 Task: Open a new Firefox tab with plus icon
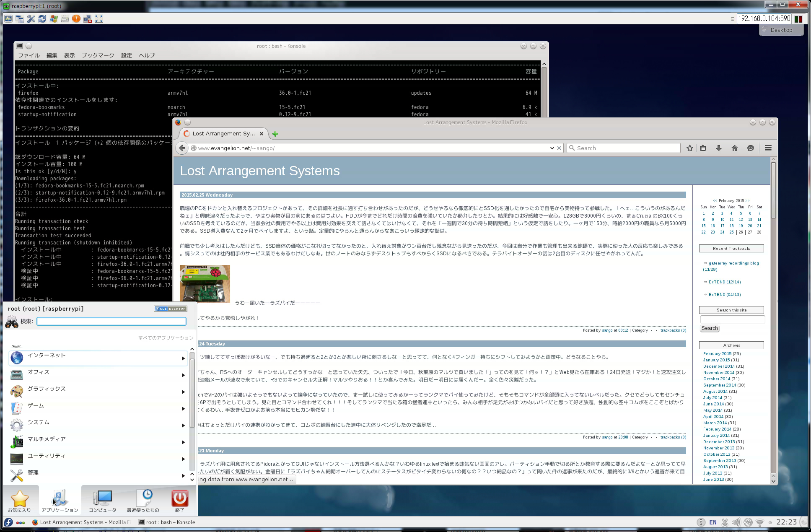click(275, 134)
